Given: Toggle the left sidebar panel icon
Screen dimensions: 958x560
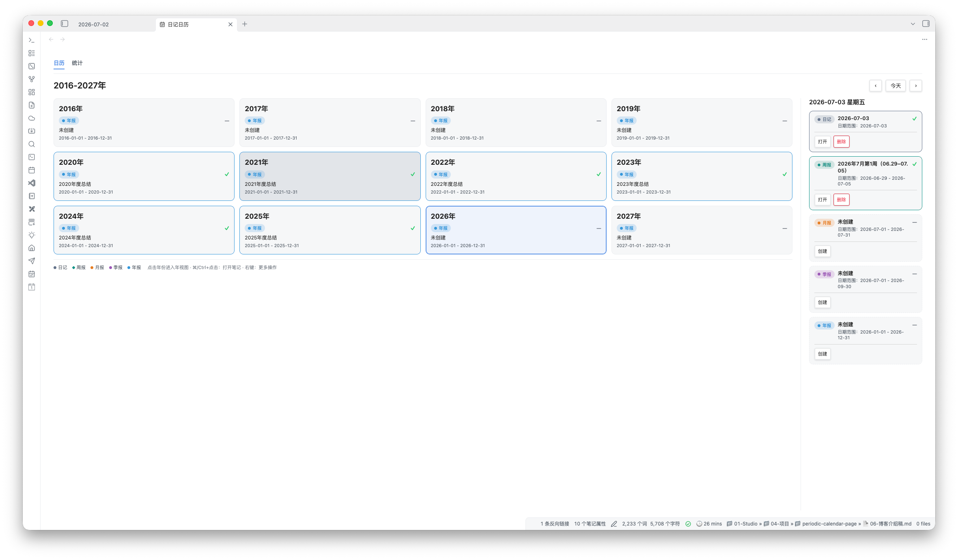Looking at the screenshot, I should 65,24.
